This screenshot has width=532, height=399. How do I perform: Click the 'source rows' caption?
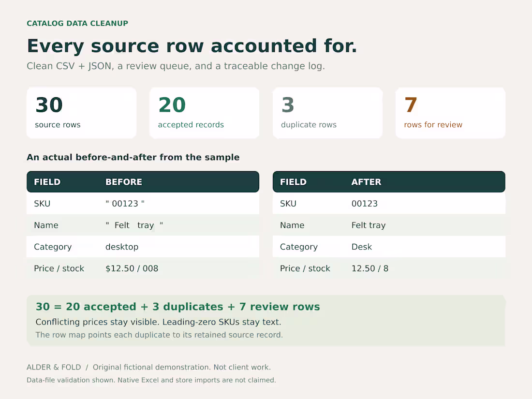coord(58,124)
